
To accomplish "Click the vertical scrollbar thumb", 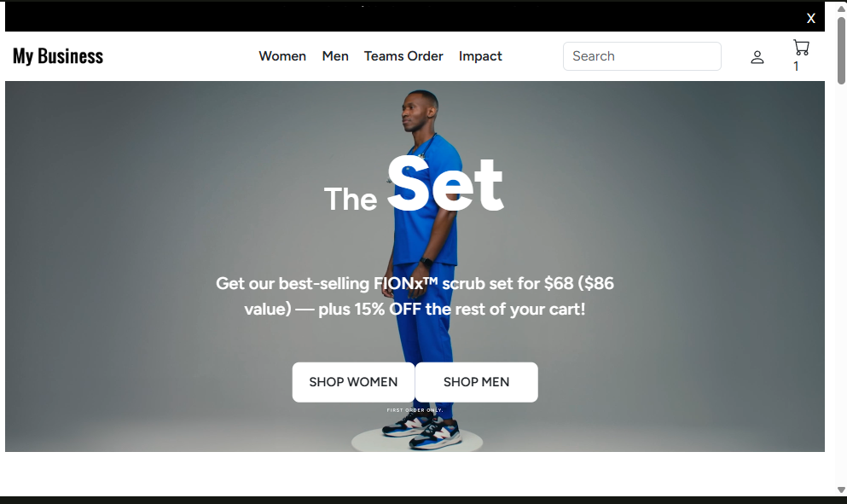I will 841,50.
